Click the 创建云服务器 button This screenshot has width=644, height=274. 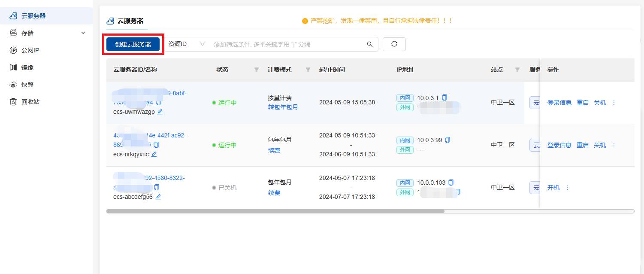pos(133,44)
